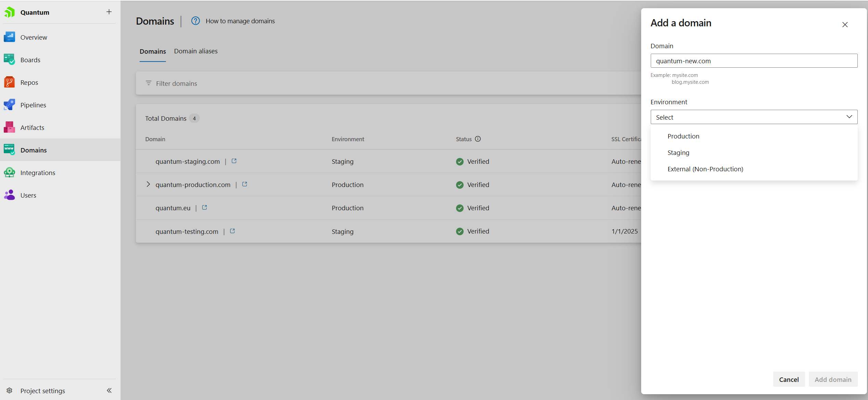
Task: Click the Users people icon
Action: coord(9,195)
